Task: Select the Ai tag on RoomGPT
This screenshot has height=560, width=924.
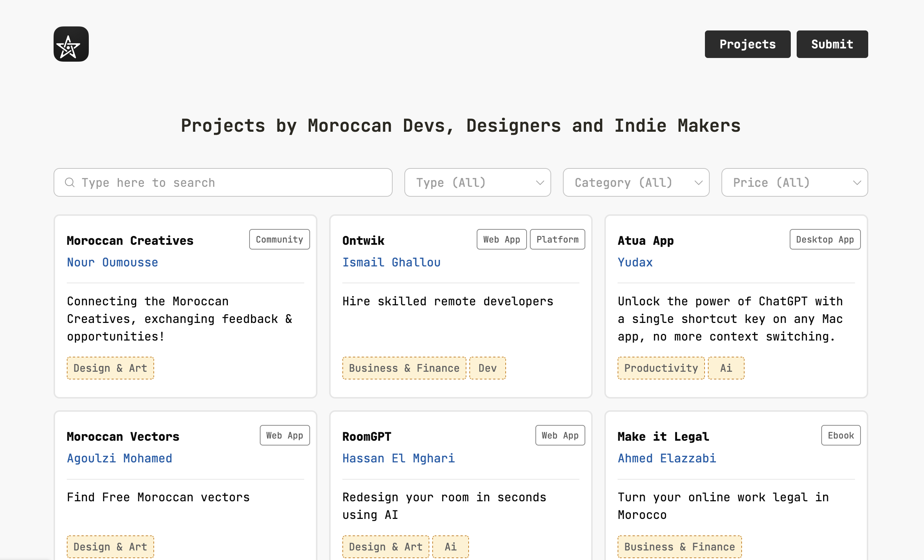Action: (x=451, y=547)
